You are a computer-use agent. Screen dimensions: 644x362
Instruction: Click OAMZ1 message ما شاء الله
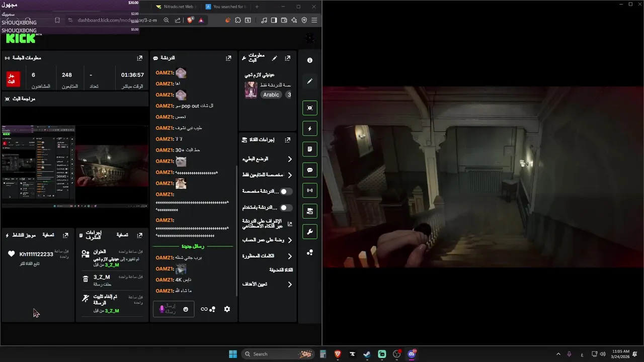pyautogui.click(x=174, y=291)
